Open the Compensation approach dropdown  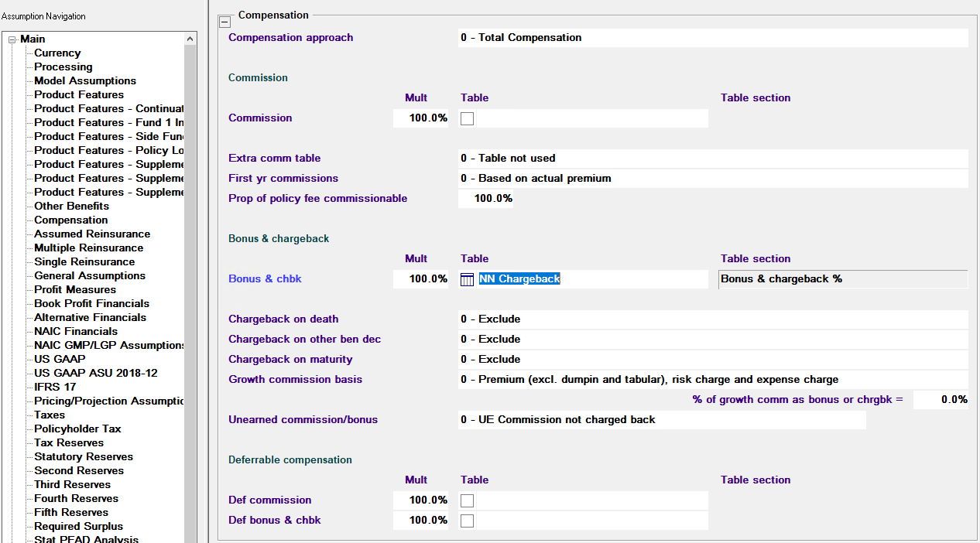712,38
